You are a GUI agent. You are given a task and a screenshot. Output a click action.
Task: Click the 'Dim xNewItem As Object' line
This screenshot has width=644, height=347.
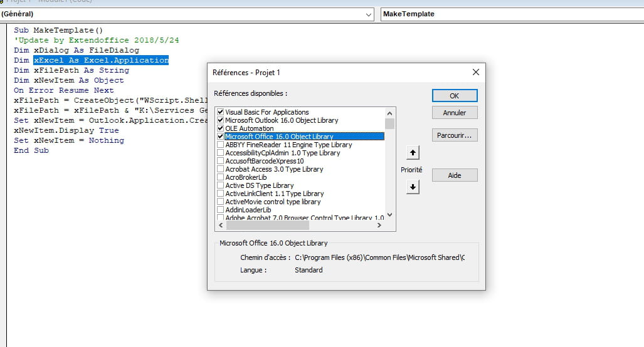(x=68, y=80)
